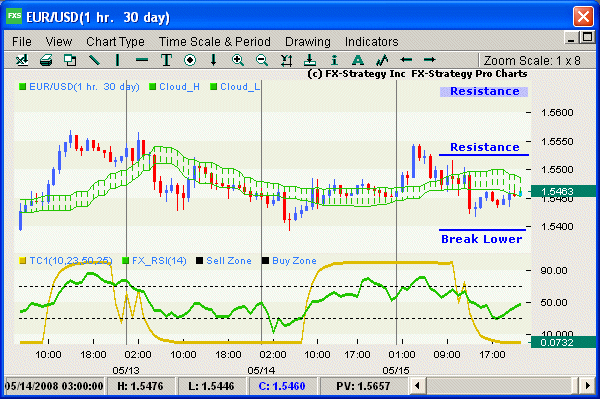Click the information i icon
600x399 pixels.
(334, 60)
